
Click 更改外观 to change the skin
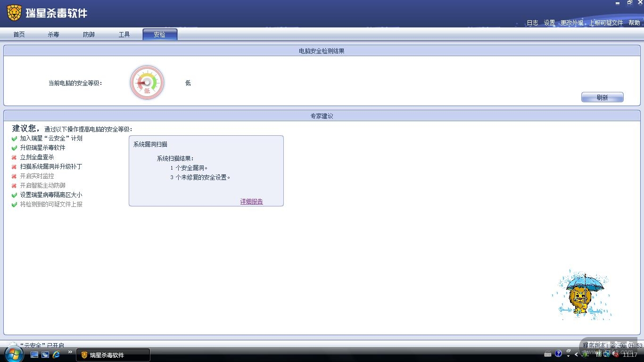(572, 23)
